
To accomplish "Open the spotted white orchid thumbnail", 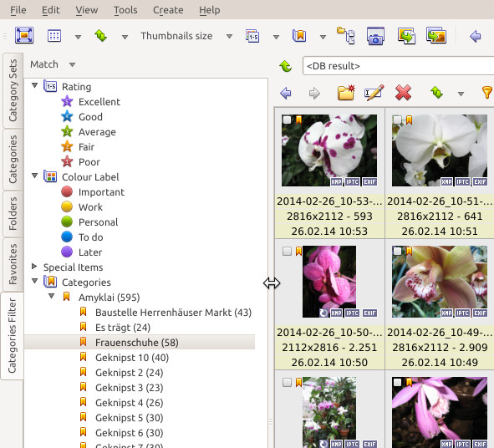I will pos(329,150).
